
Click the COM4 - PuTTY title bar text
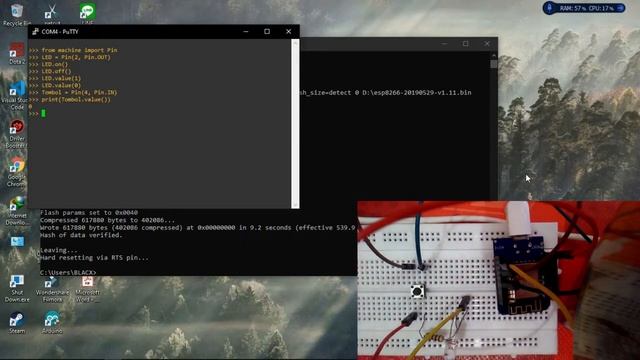tap(60, 31)
